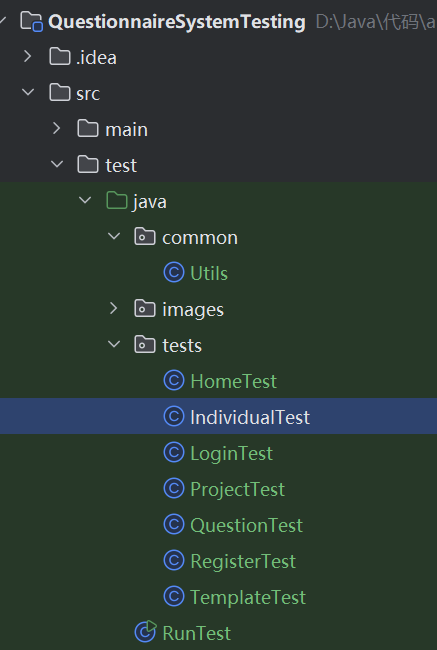
Task: Click the QuestionnaireSystemTesting module folder icon
Action: pyautogui.click(x=32, y=21)
